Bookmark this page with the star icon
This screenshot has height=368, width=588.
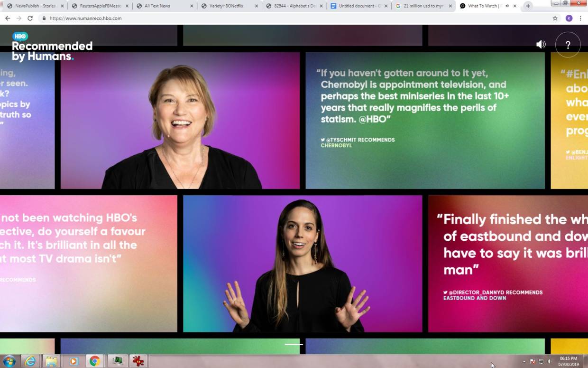point(555,18)
